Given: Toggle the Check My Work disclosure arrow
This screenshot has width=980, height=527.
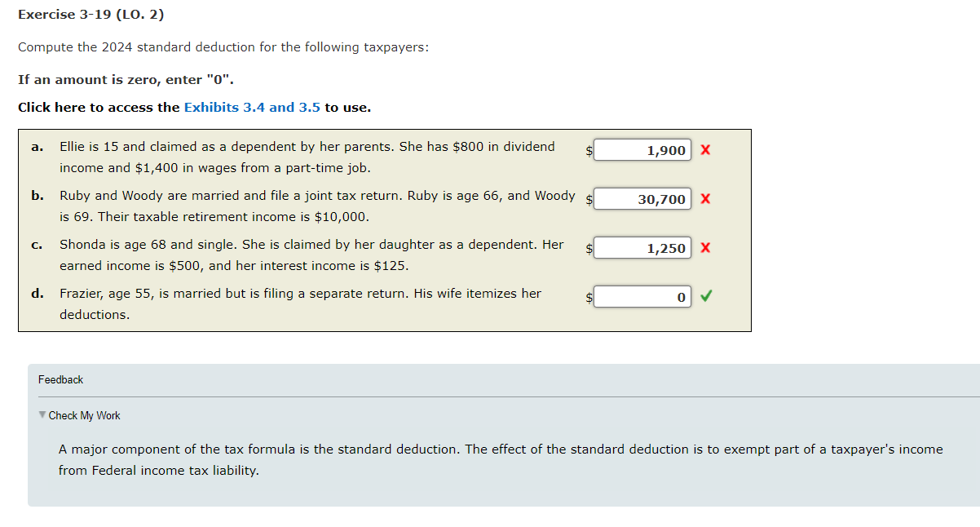Looking at the screenshot, I should pyautogui.click(x=42, y=415).
